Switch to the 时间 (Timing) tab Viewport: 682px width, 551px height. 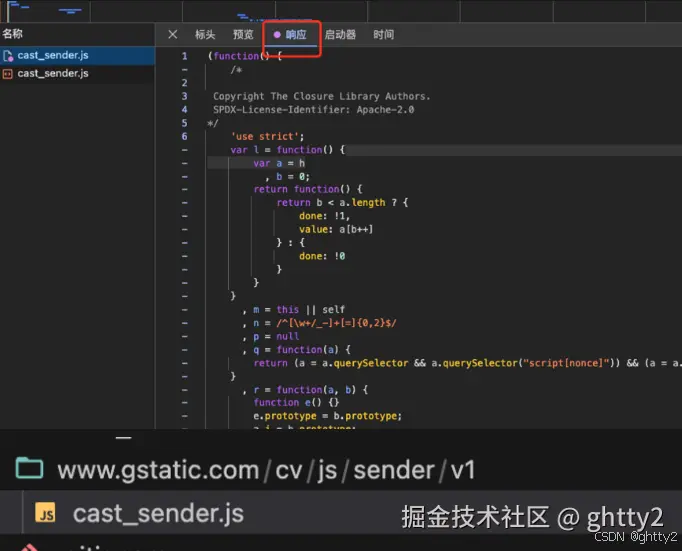(384, 35)
